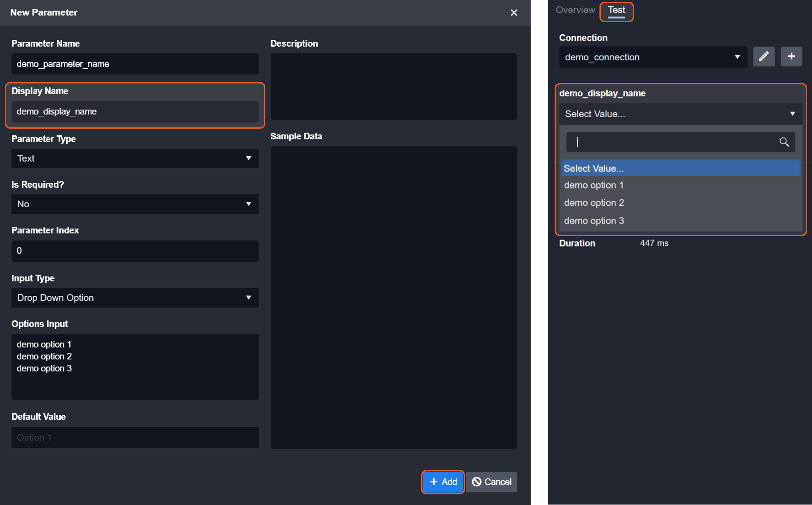Image resolution: width=812 pixels, height=505 pixels.
Task: Click the pencil edit connection icon
Action: (x=764, y=56)
